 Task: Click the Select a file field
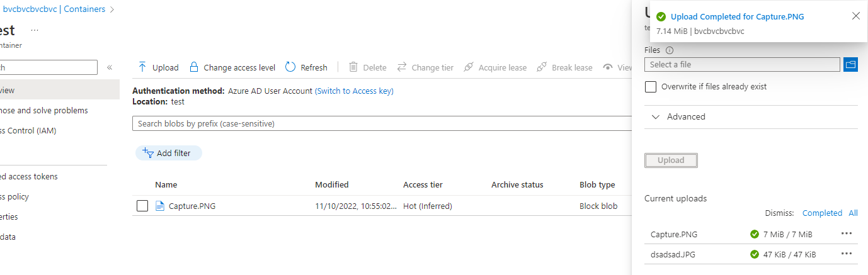click(742, 64)
